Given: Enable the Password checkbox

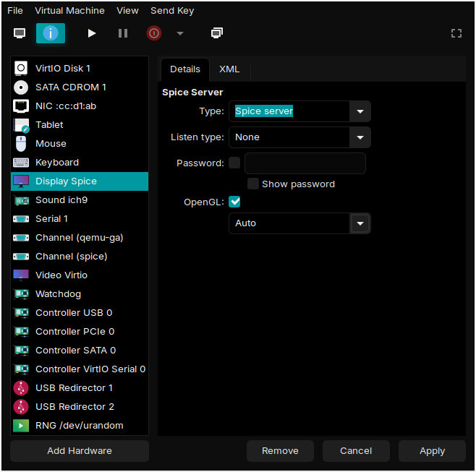Looking at the screenshot, I should click(x=234, y=163).
